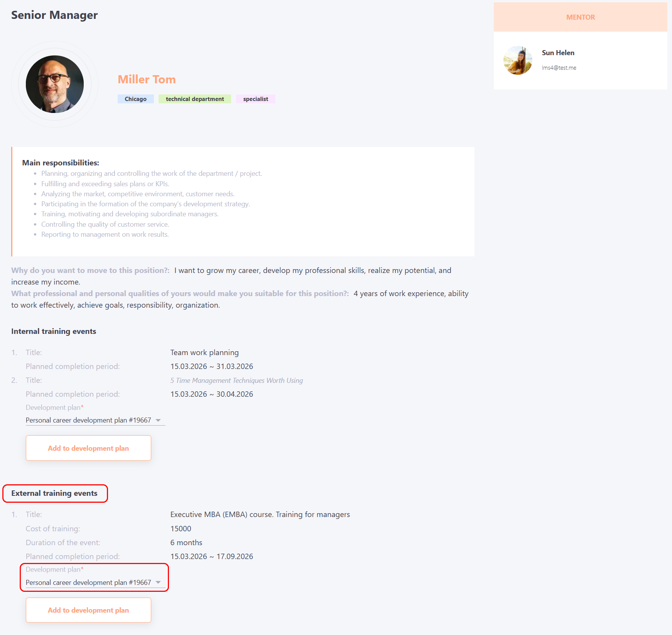Click mentor Sun Helen's avatar
The height and width of the screenshot is (635, 672).
(518, 61)
